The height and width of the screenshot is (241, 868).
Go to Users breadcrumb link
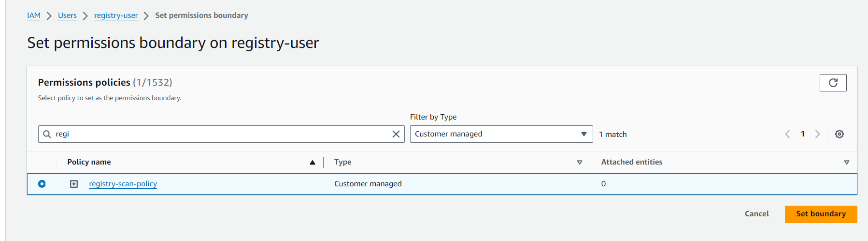coord(67,15)
